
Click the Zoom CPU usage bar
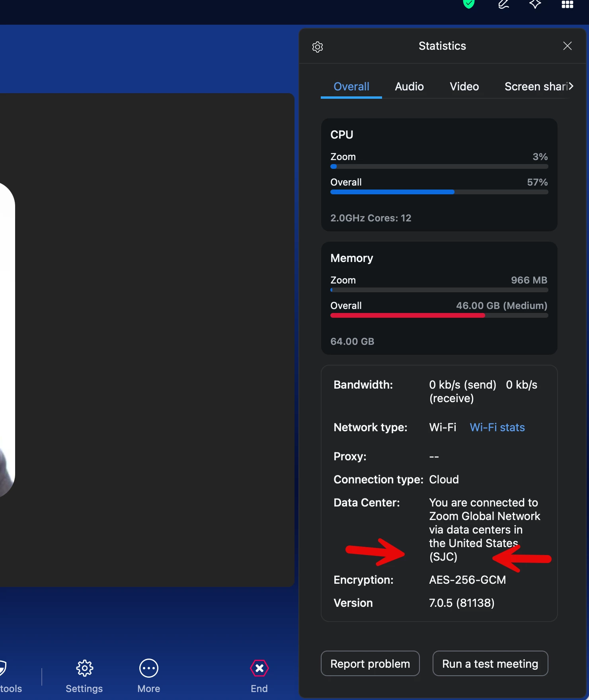coord(439,166)
